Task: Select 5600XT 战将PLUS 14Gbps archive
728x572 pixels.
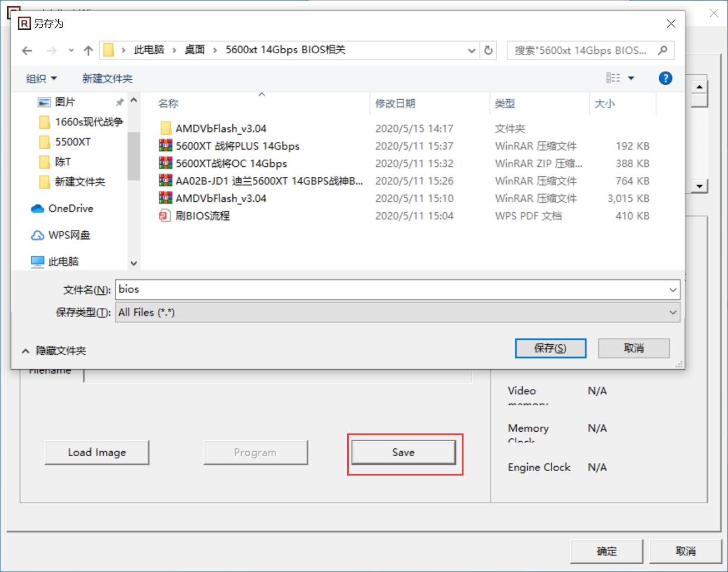Action: [237, 146]
